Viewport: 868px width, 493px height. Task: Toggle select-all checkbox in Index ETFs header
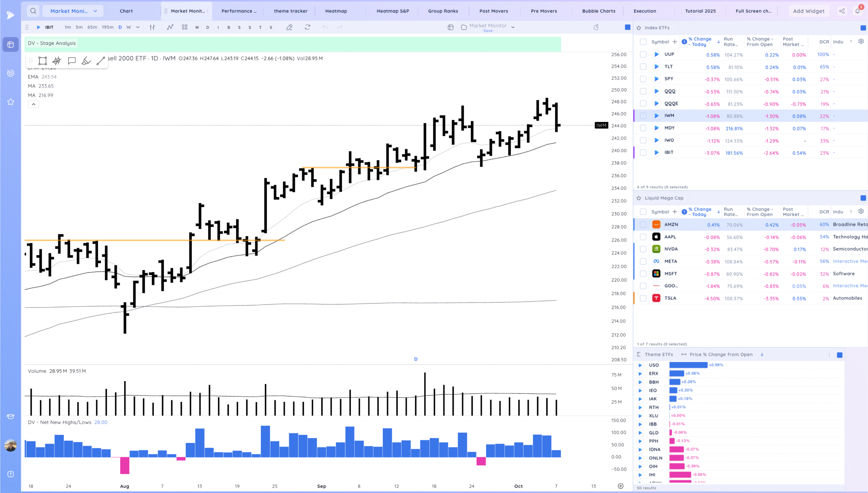click(643, 42)
